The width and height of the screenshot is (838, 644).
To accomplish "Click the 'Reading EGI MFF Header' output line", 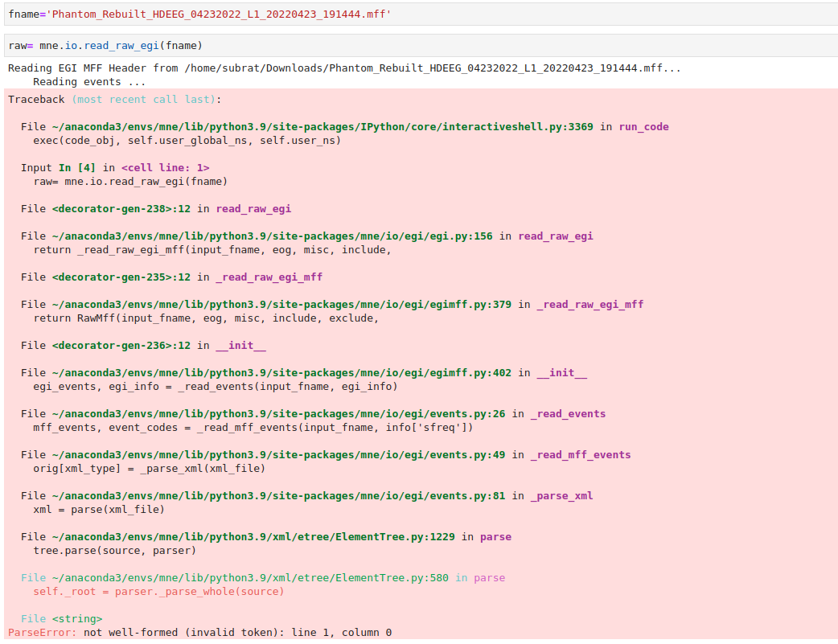I will tap(344, 68).
